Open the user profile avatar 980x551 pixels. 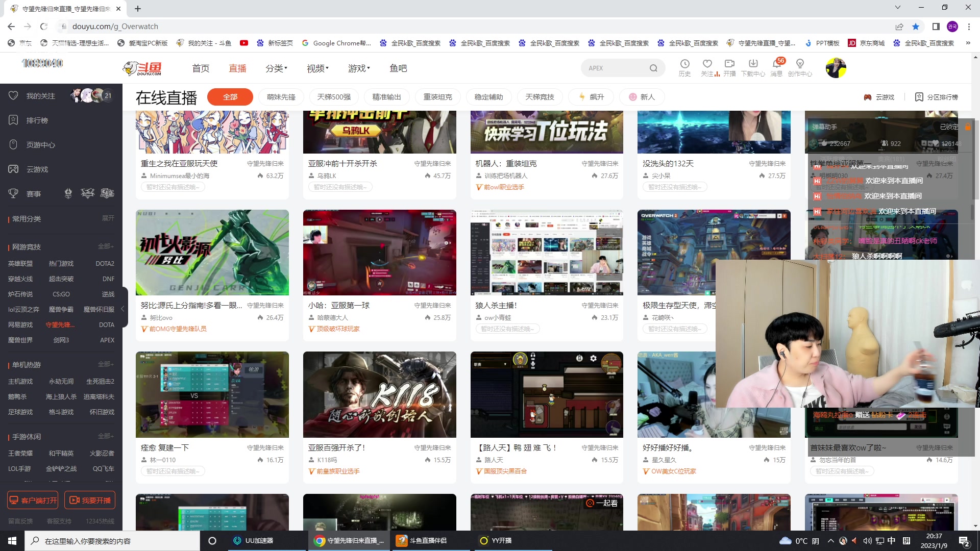836,67
